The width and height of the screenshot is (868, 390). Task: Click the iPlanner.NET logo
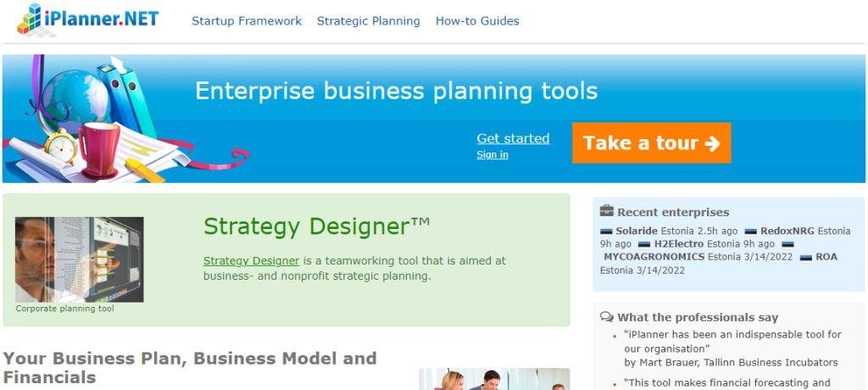pyautogui.click(x=87, y=20)
